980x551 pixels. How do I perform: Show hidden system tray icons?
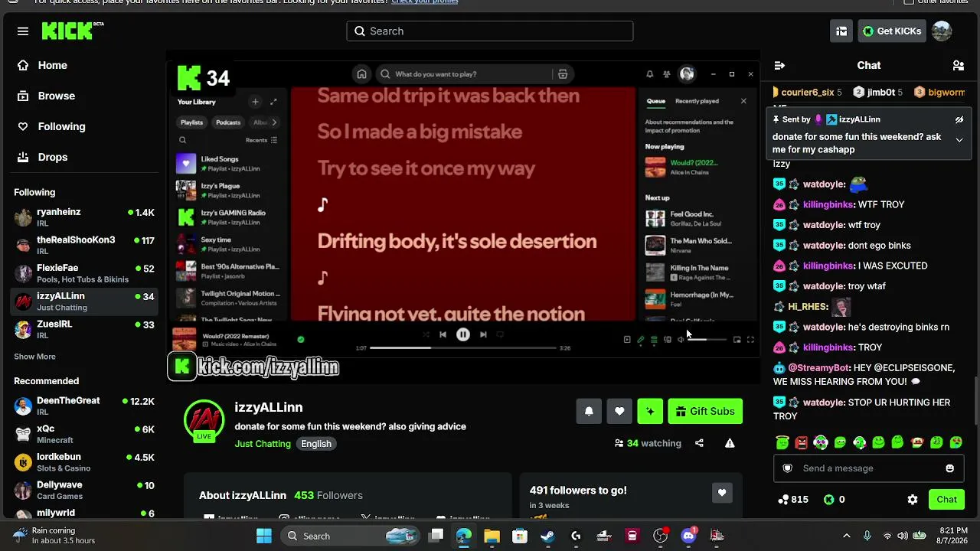pos(846,536)
